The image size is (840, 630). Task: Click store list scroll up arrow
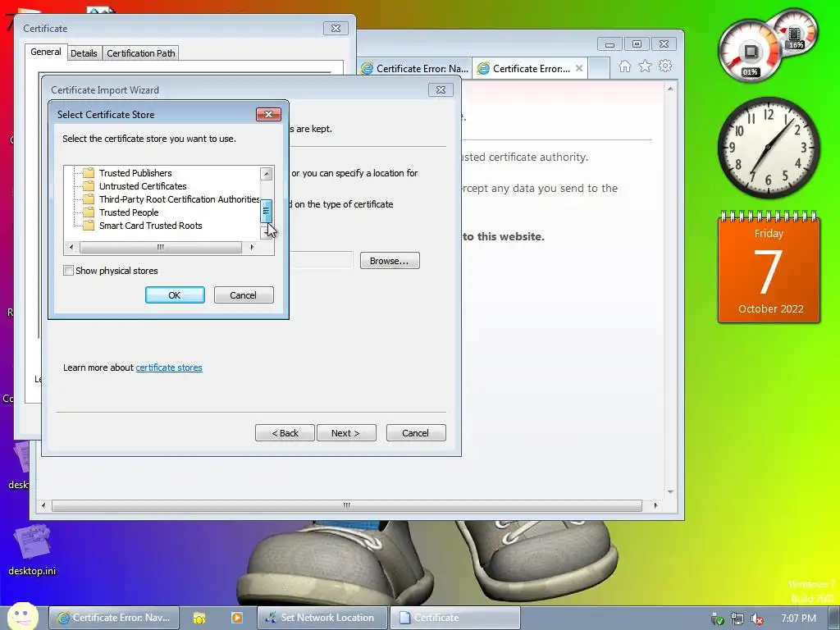pos(267,174)
